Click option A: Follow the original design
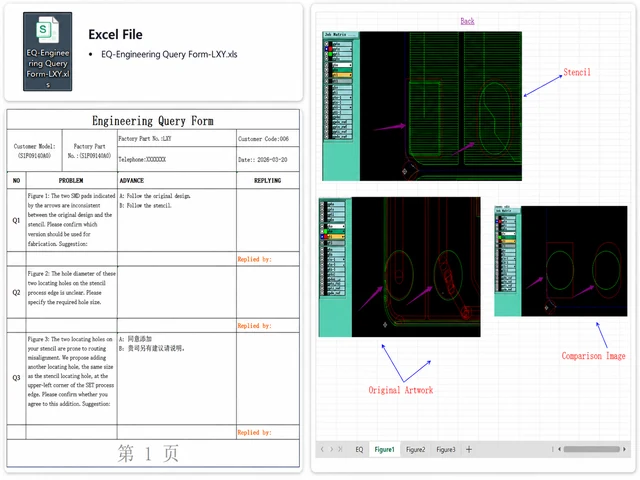Viewport: 640px width, 480px height. (x=155, y=196)
